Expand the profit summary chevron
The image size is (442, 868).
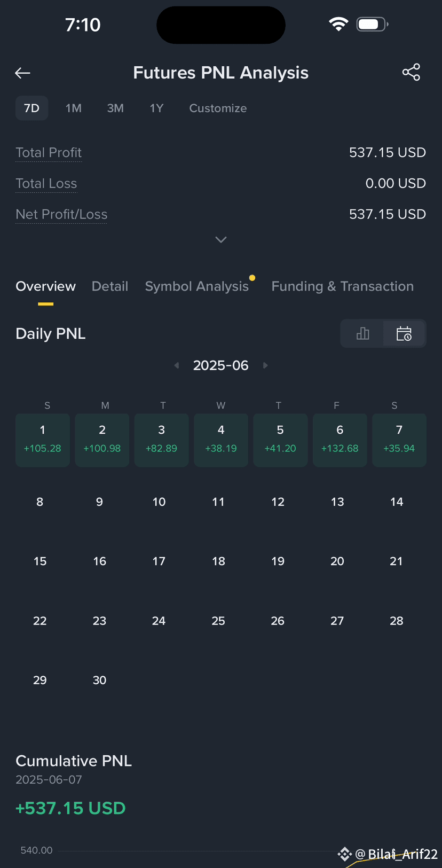coord(221,240)
